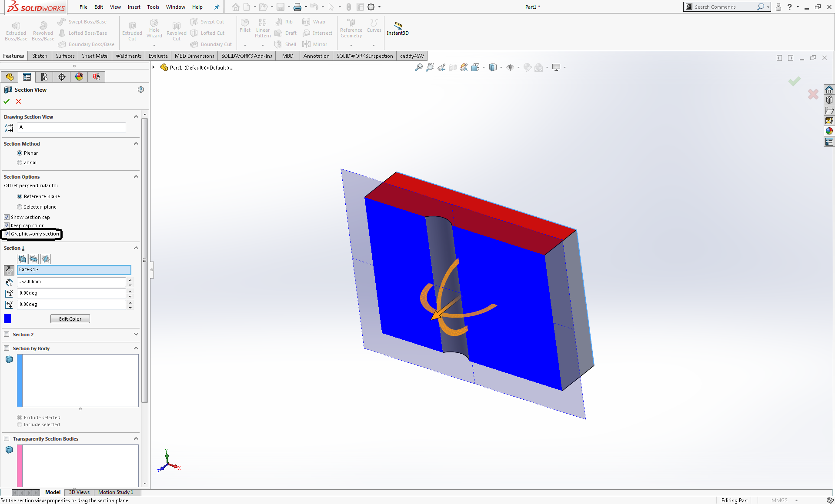
Task: Collapse Drawing Section View group
Action: [x=136, y=116]
